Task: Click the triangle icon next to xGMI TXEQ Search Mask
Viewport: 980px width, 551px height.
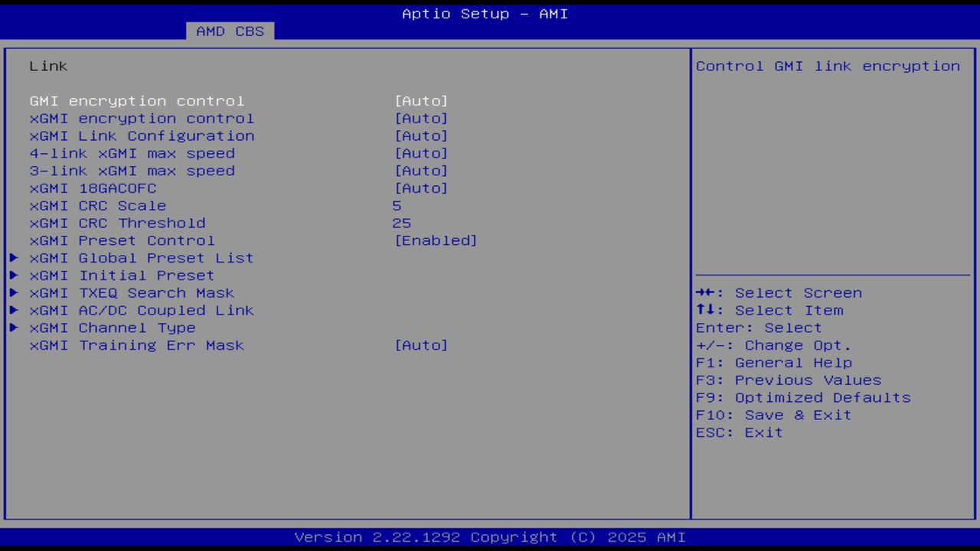Action: (14, 293)
